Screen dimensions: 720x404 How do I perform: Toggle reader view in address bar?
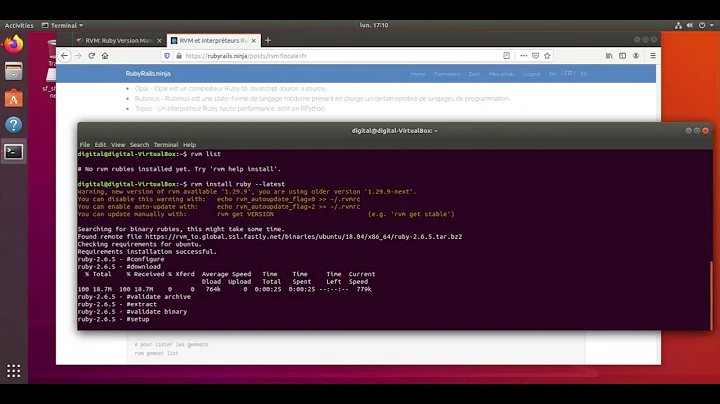click(x=506, y=56)
